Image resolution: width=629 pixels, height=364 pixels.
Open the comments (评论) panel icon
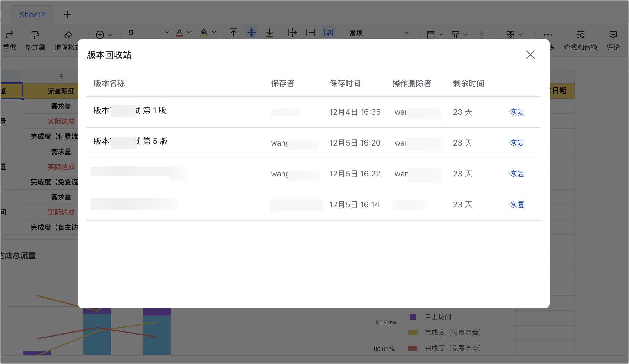tap(613, 35)
